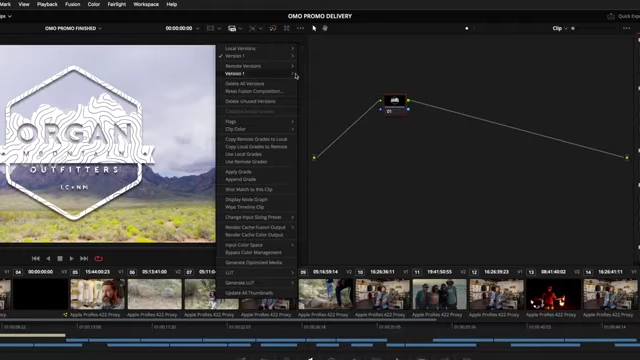Toggle the highlight icon with crossed lines

(x=253, y=29)
